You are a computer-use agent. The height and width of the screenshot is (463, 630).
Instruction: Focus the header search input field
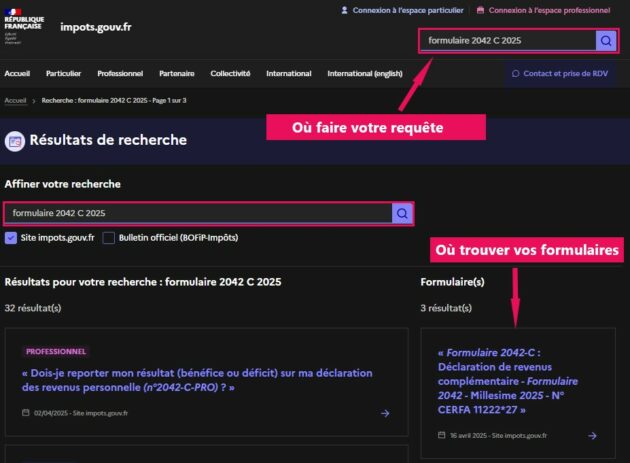click(x=508, y=41)
